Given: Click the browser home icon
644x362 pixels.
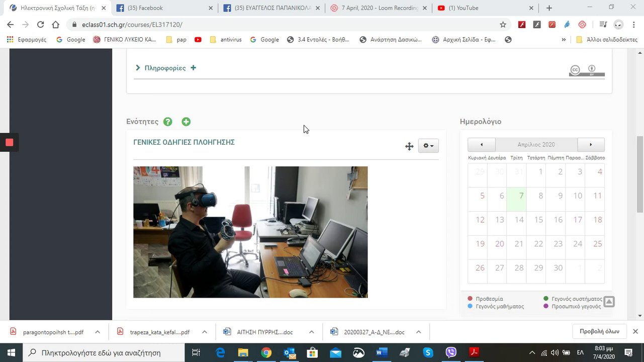Looking at the screenshot, I should pos(56,25).
